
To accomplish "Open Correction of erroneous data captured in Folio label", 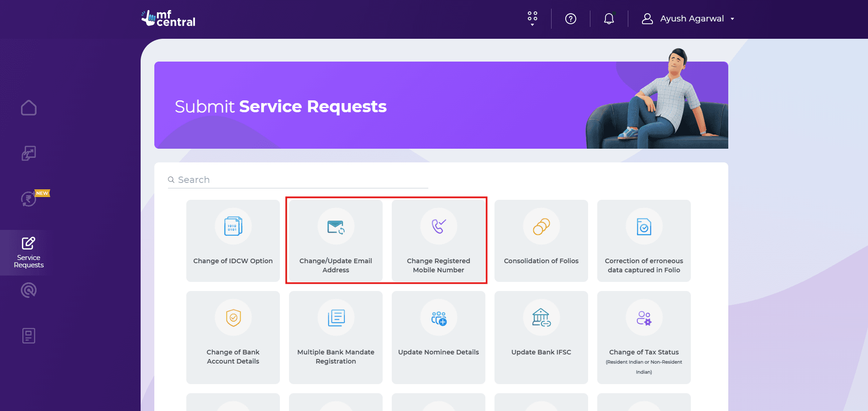I will (x=644, y=265).
